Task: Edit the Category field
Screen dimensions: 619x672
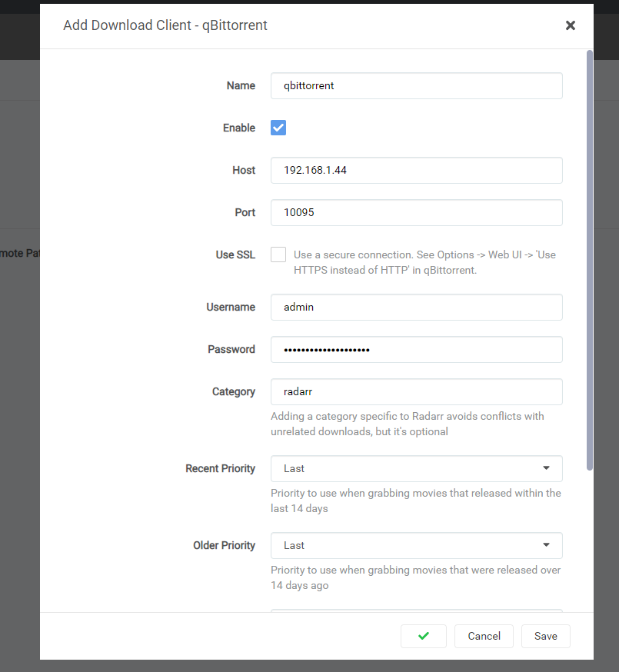Action: tap(416, 391)
